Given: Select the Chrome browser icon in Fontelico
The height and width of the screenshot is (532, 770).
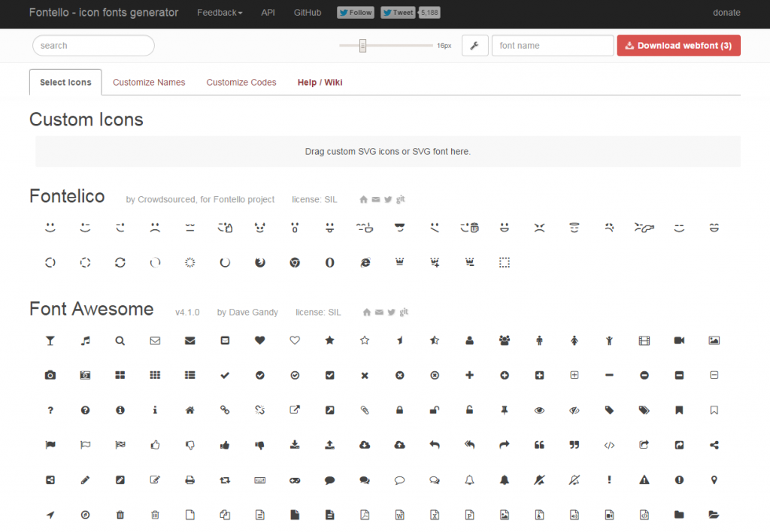Looking at the screenshot, I should tap(295, 262).
